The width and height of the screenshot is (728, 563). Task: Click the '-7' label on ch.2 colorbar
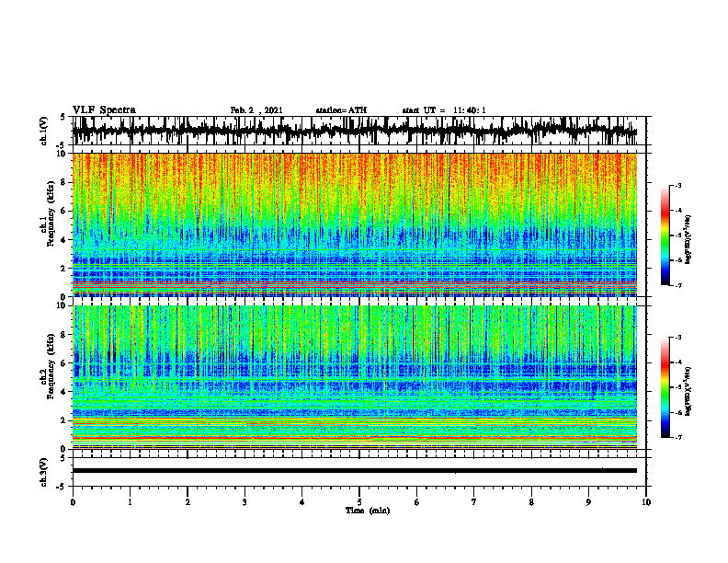click(678, 438)
